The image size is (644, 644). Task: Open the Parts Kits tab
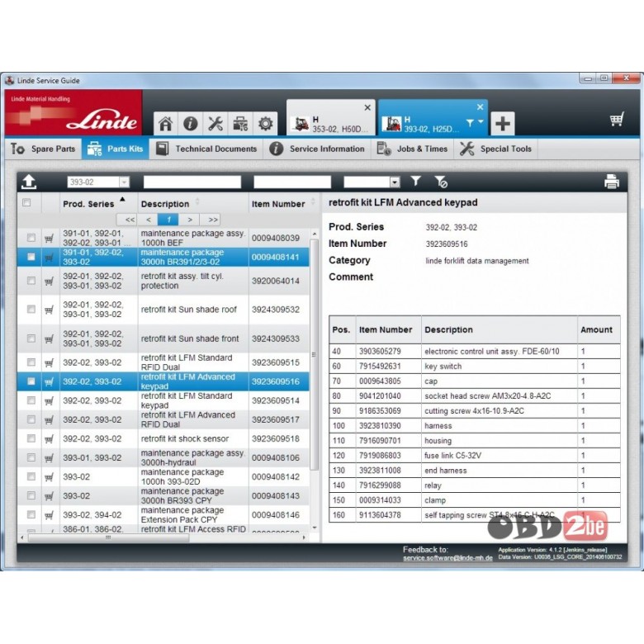point(116,149)
